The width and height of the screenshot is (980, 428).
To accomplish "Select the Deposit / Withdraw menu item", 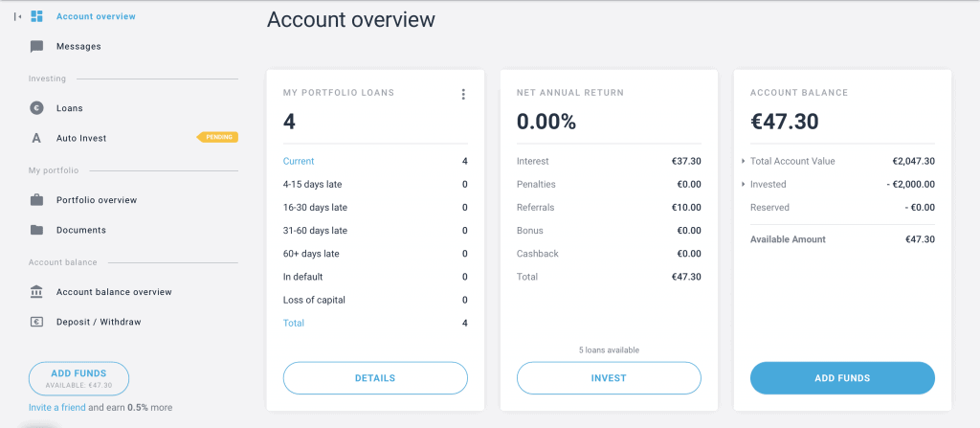I will (99, 323).
